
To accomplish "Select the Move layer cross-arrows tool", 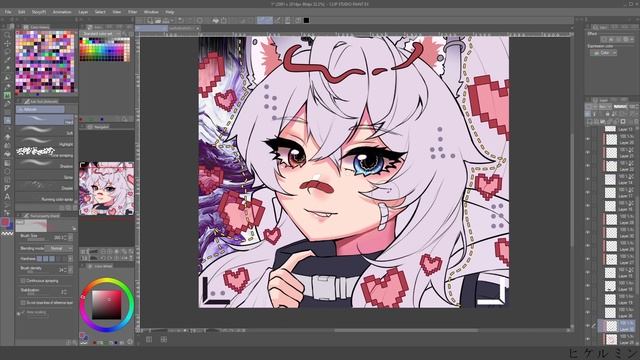I will click(x=7, y=43).
